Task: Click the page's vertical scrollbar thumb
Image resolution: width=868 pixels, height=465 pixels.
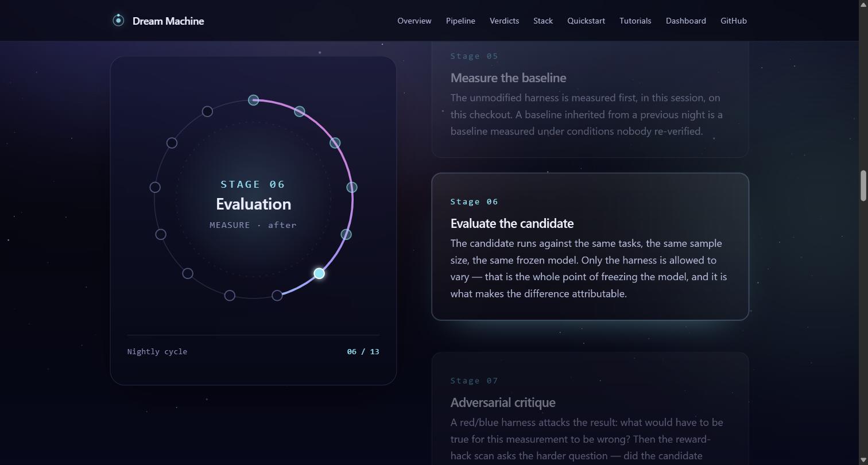Action: (x=863, y=186)
